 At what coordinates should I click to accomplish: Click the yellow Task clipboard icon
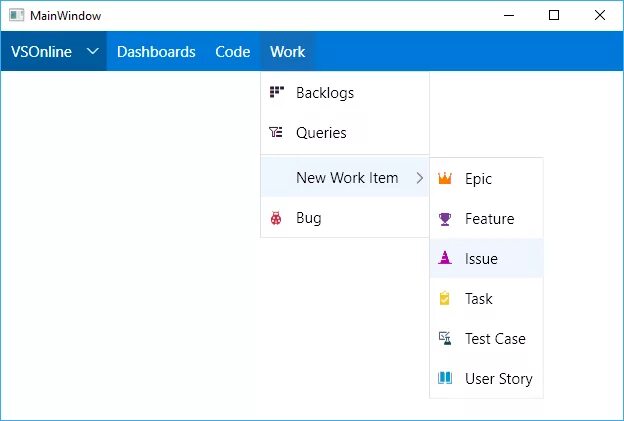(445, 299)
